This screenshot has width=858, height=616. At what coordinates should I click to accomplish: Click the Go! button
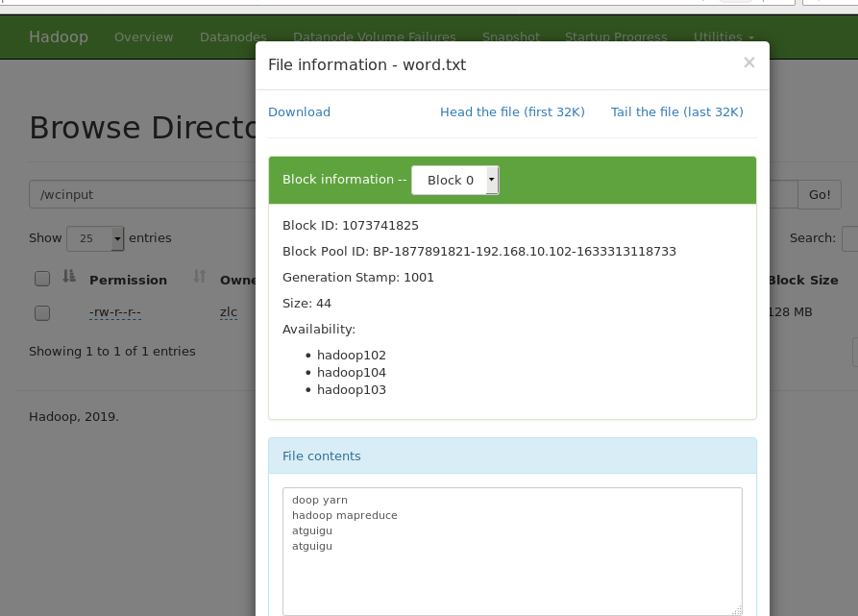(x=820, y=194)
